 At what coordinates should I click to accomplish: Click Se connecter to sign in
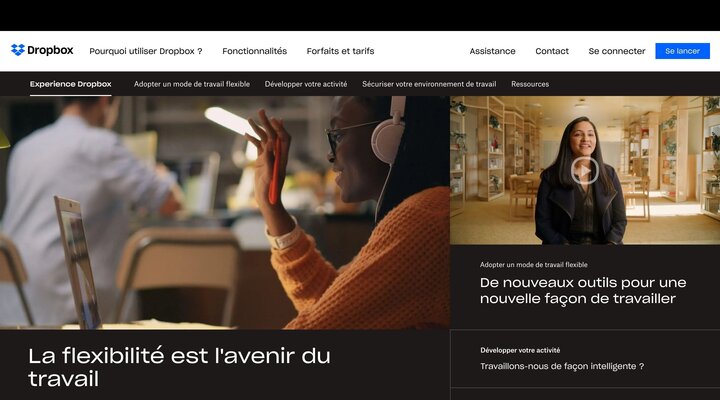click(x=617, y=51)
